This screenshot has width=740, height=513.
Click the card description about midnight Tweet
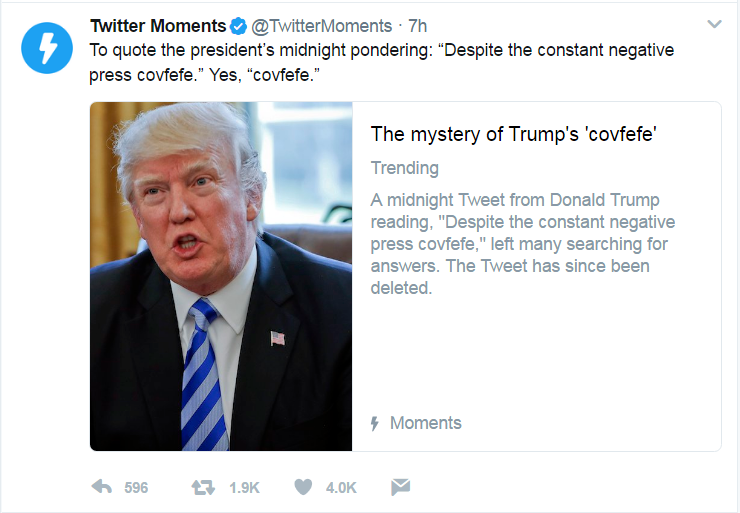(523, 244)
